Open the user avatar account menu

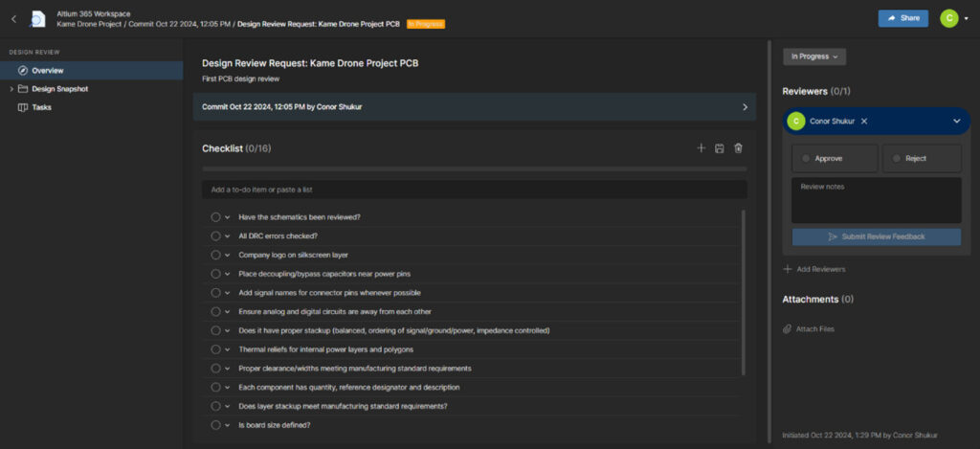[x=948, y=18]
